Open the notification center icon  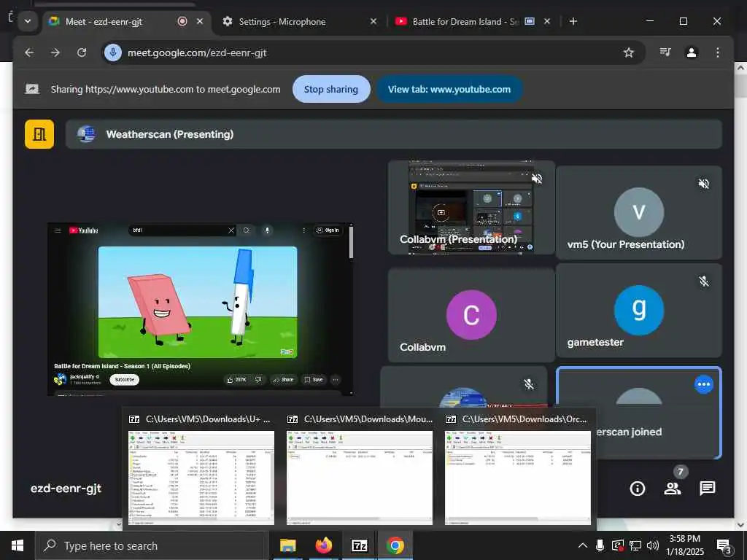click(x=724, y=546)
